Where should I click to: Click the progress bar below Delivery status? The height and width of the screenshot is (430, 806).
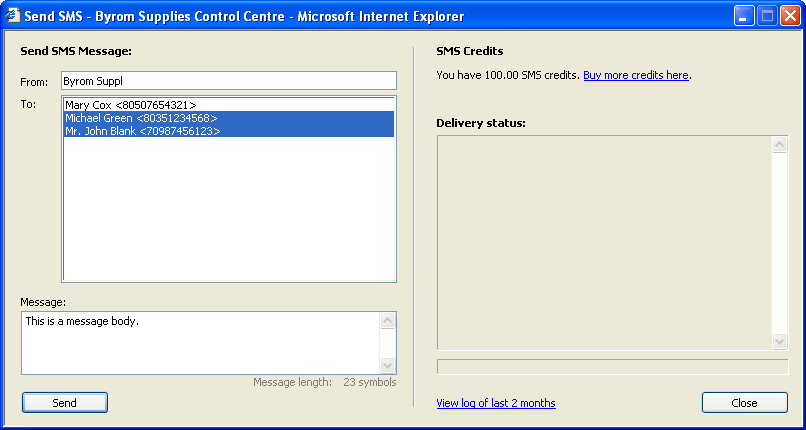click(x=612, y=367)
